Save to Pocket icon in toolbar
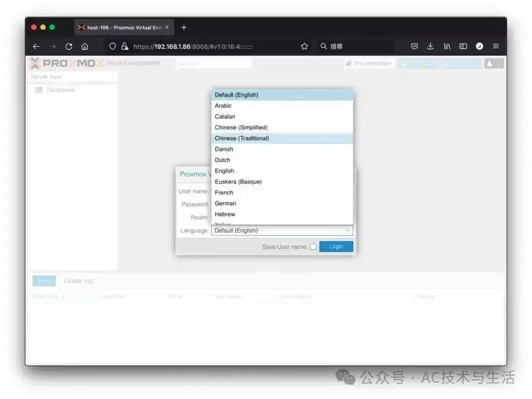This screenshot has width=532, height=399. coord(414,46)
